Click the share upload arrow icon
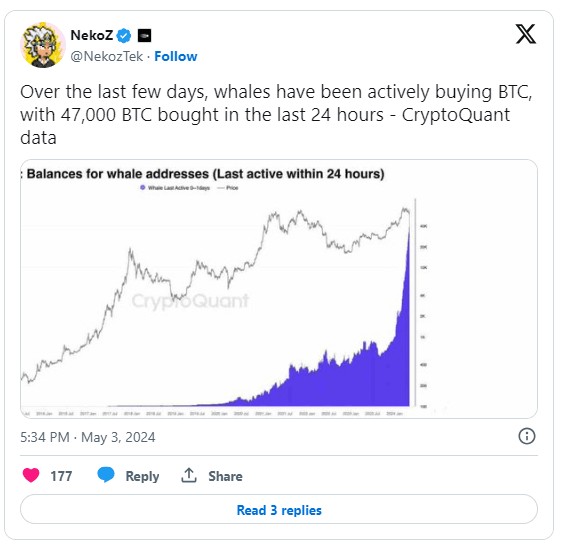 click(188, 475)
